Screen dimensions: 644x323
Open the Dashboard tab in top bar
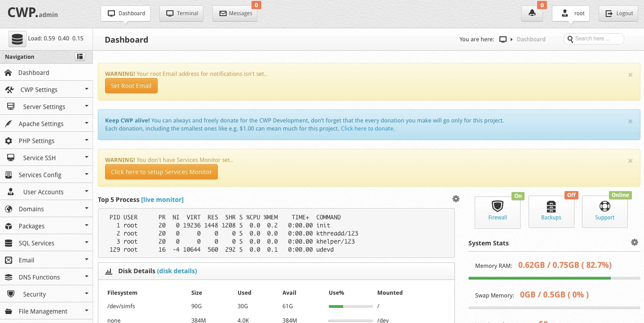(x=125, y=13)
